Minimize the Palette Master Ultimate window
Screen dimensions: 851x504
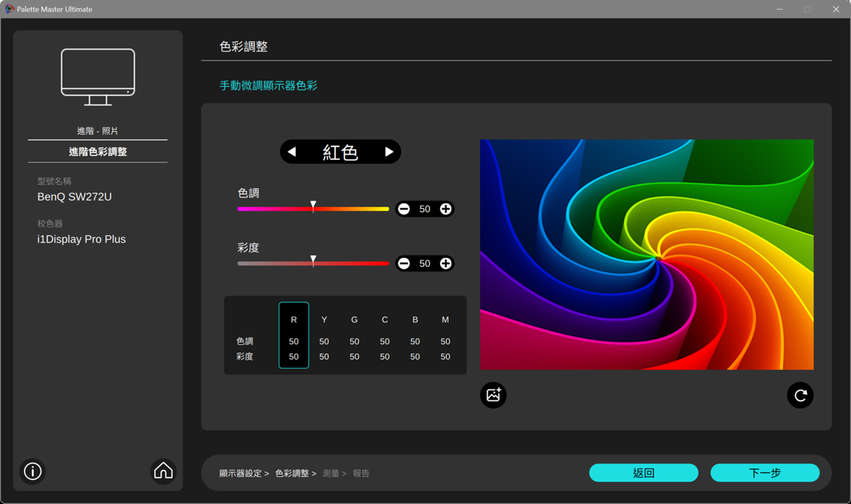coord(779,9)
